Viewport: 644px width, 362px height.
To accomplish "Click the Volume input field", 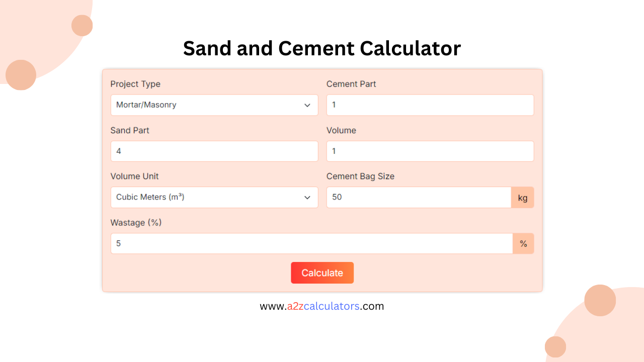I will click(430, 151).
